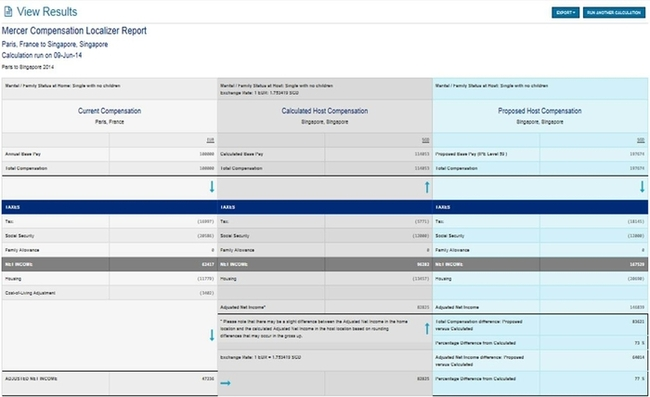Click Social Security label in Calculated column

click(x=235, y=236)
